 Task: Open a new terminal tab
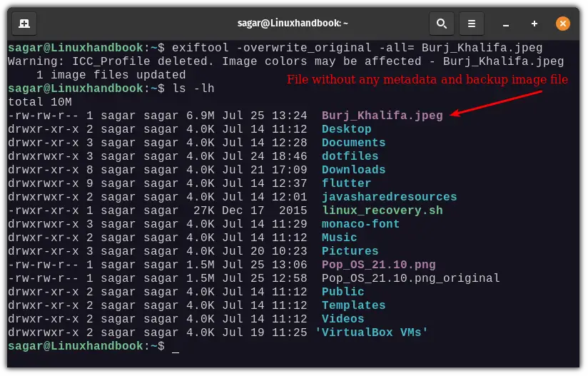(x=24, y=24)
